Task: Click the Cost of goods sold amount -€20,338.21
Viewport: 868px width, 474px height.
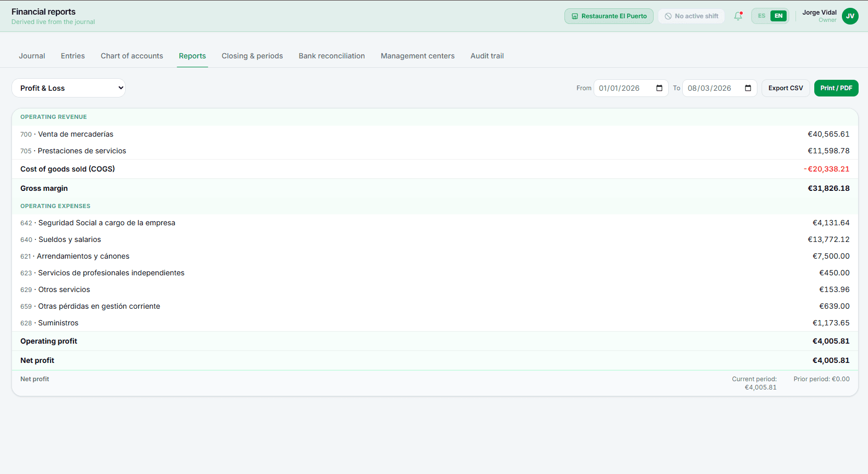Action: coord(826,169)
